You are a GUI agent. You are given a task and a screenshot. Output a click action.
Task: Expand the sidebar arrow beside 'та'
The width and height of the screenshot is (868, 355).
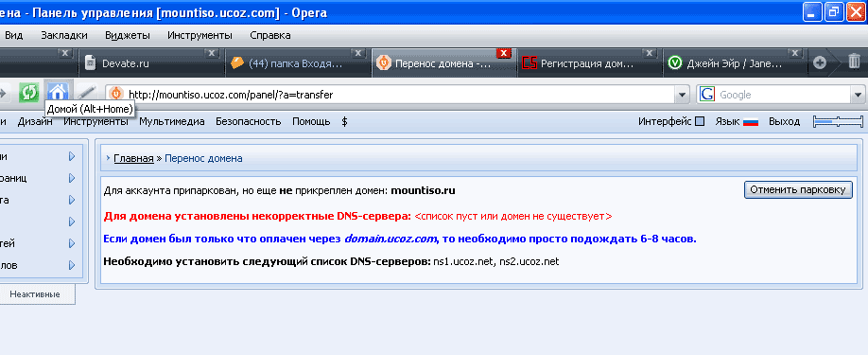(x=72, y=200)
